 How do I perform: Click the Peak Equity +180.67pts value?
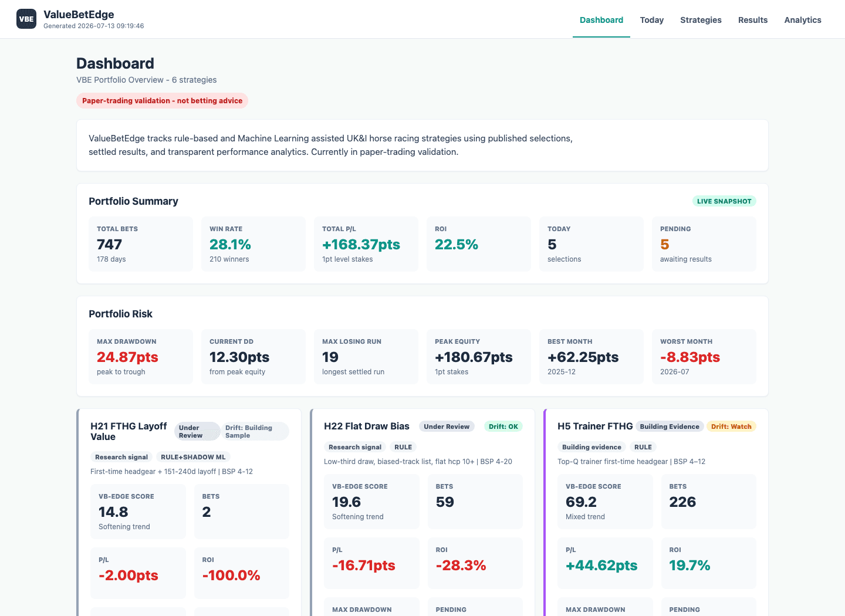click(x=474, y=357)
